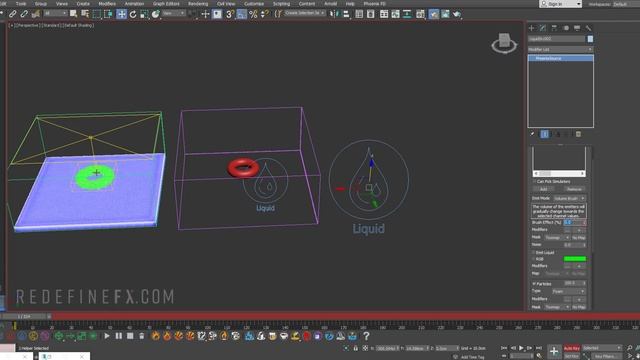Choose Rectangular Selection Region tool
Image resolution: width=640 pixels, height=360 pixels.
(x=97, y=14)
